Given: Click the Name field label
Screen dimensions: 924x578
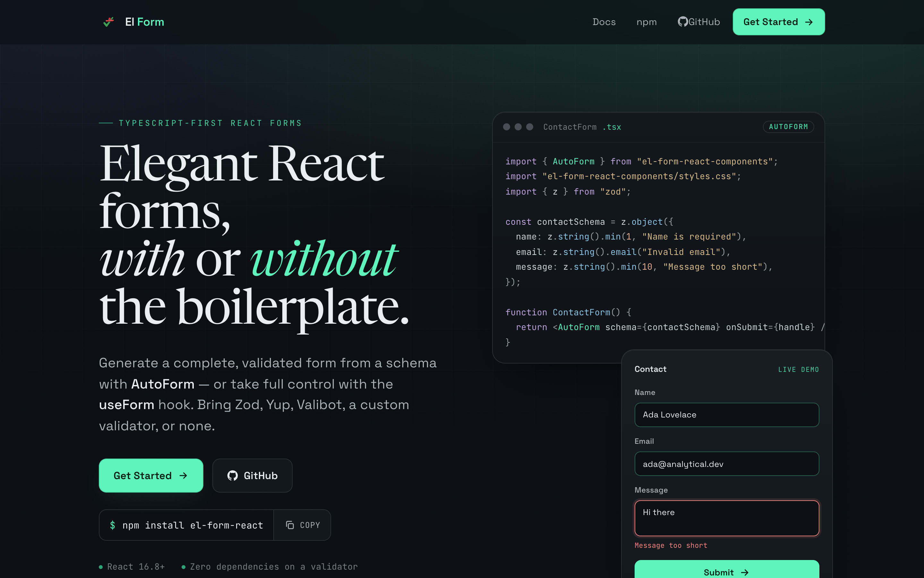Looking at the screenshot, I should coord(645,392).
